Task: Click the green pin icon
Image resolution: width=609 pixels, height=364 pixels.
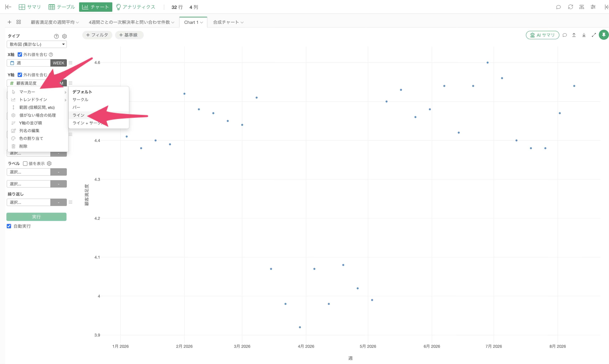Action: (x=604, y=35)
